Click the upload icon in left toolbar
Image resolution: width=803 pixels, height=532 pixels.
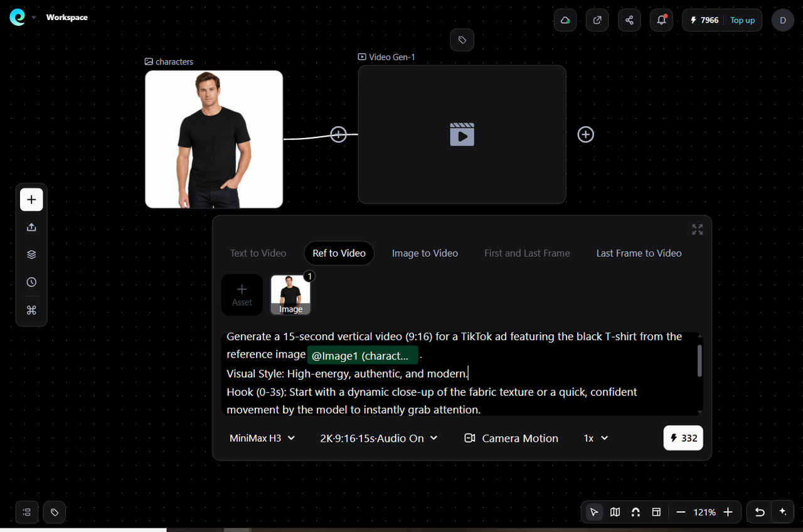click(31, 227)
